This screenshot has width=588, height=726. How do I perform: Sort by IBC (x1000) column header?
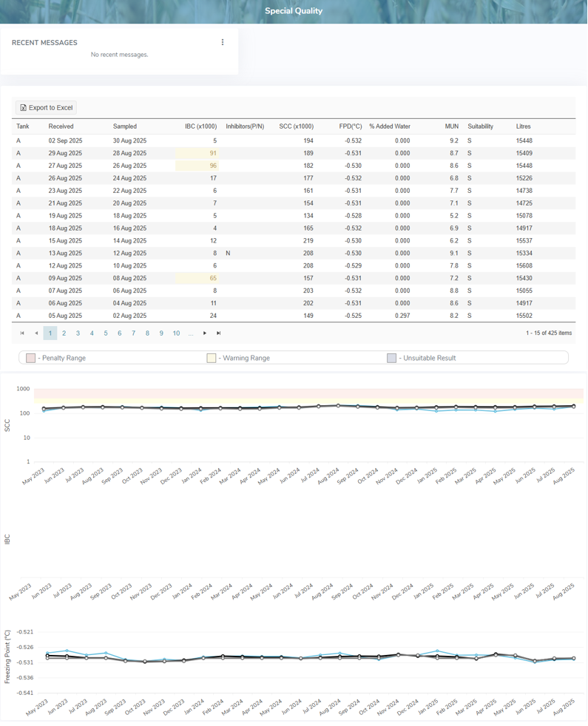coord(200,126)
